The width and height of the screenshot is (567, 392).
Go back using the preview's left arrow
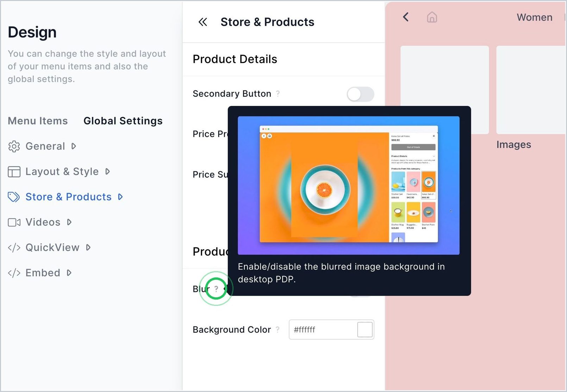pyautogui.click(x=406, y=17)
